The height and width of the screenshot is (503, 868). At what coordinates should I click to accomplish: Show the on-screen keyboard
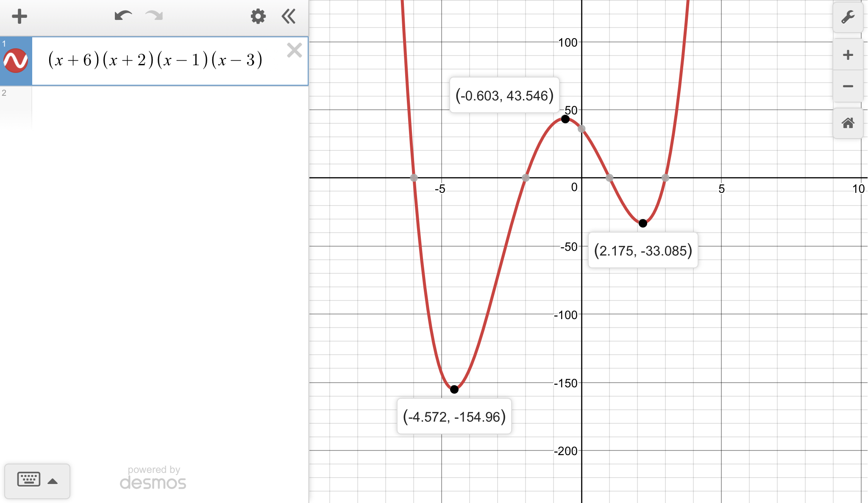coord(29,479)
